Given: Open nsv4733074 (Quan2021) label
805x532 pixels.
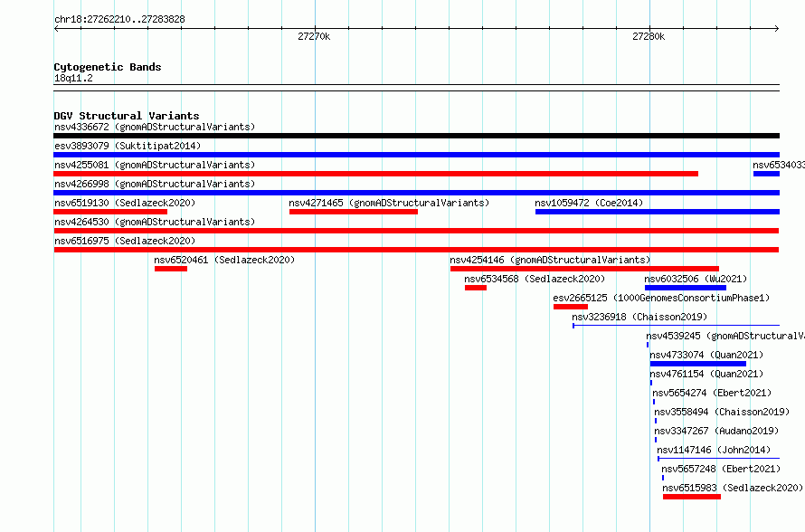Looking at the screenshot, I should coord(706,355).
